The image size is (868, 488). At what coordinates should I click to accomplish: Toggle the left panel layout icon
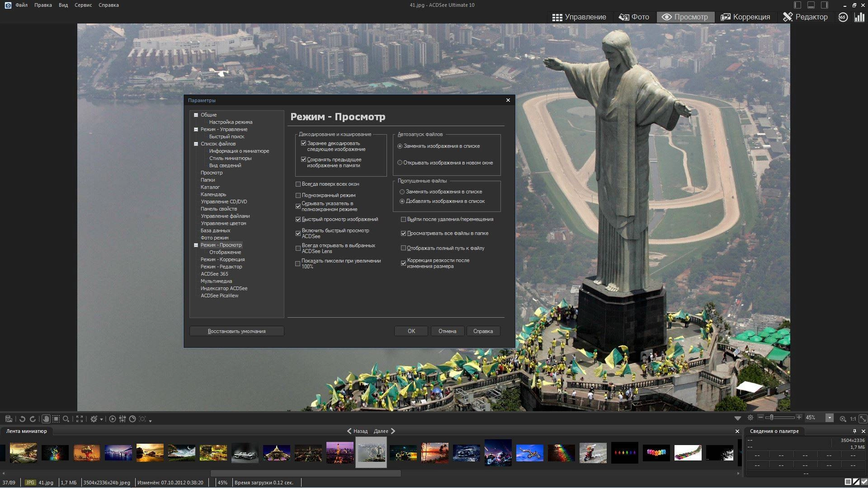pos(797,5)
